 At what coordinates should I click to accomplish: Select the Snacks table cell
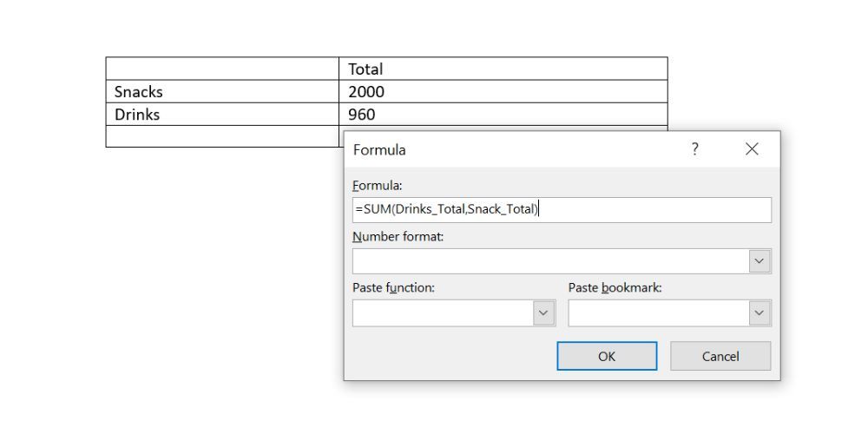point(222,92)
